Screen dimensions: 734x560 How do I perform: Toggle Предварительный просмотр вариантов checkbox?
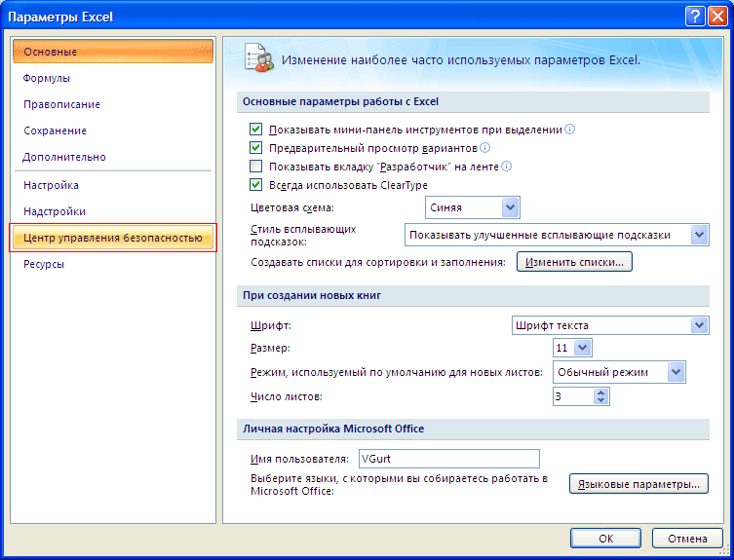pyautogui.click(x=255, y=148)
